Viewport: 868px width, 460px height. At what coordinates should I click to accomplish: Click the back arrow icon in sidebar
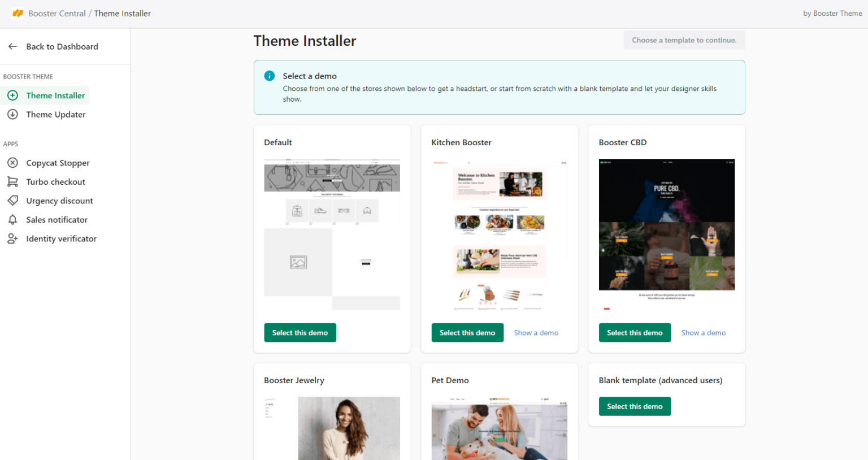point(12,46)
